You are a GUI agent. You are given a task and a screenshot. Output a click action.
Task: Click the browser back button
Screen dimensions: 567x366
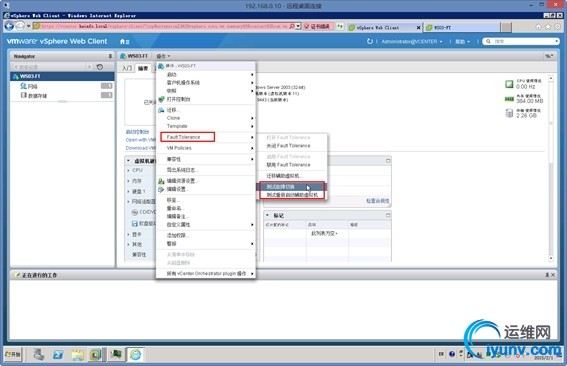(9, 26)
